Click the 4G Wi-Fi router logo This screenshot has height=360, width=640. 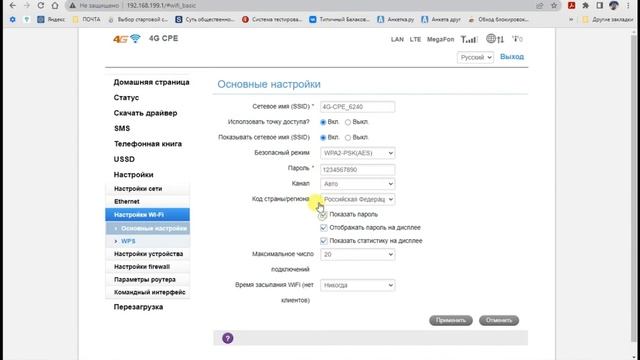click(x=127, y=39)
